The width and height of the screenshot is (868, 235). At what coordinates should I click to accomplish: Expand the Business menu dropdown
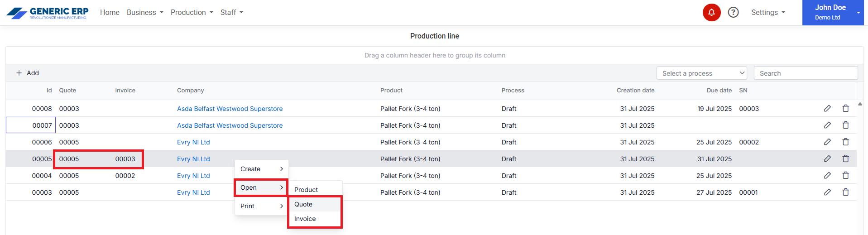tap(145, 13)
